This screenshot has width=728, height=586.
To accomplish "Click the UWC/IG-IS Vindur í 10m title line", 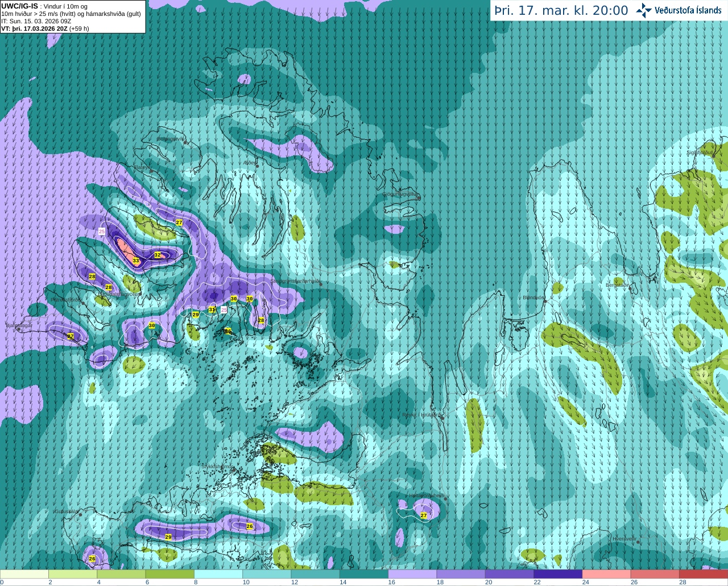I will [x=44, y=6].
